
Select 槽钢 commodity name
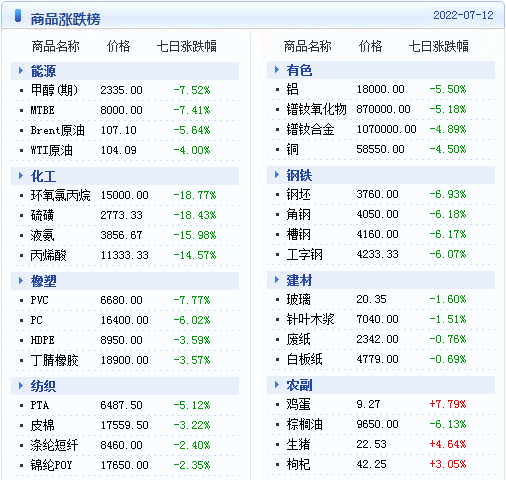[298, 234]
